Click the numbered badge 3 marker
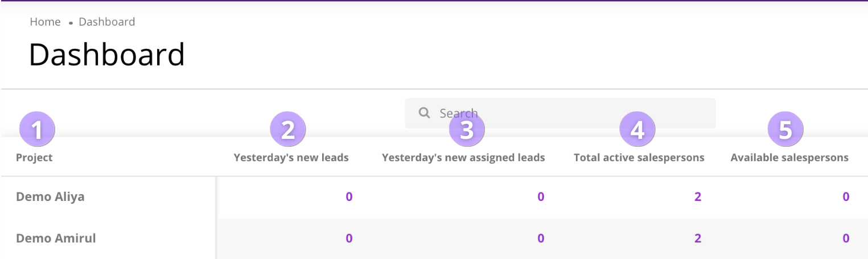Viewport: 868px width, 259px height. tap(467, 130)
